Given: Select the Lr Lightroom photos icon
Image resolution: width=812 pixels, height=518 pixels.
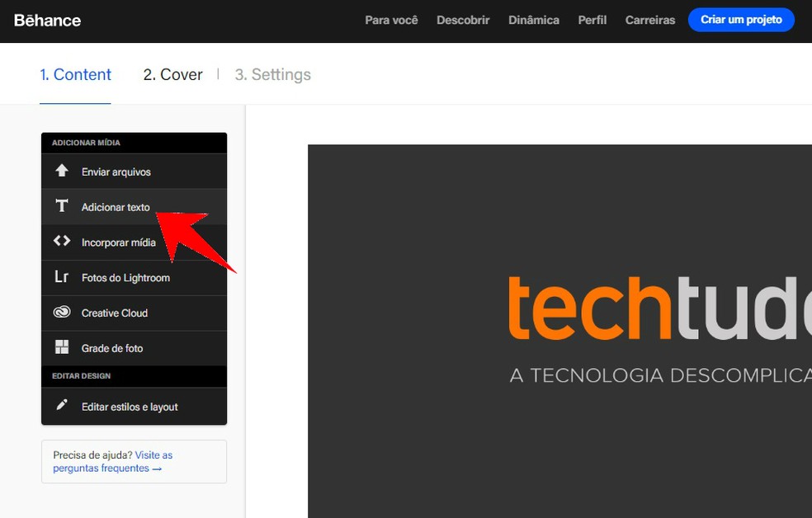Looking at the screenshot, I should [62, 277].
